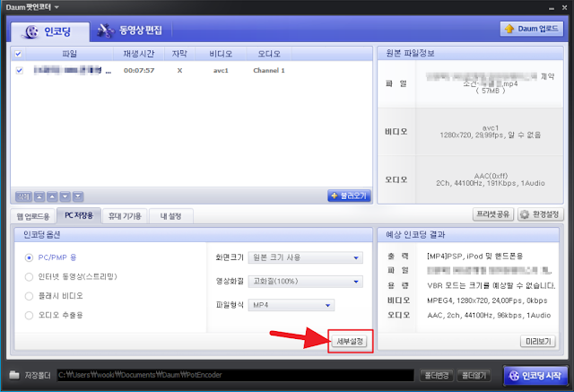Move selected file down one position
574x392 pixels.
pyautogui.click(x=65, y=196)
